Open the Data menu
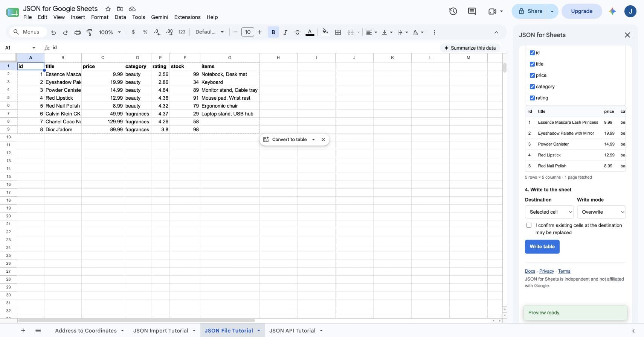 120,17
